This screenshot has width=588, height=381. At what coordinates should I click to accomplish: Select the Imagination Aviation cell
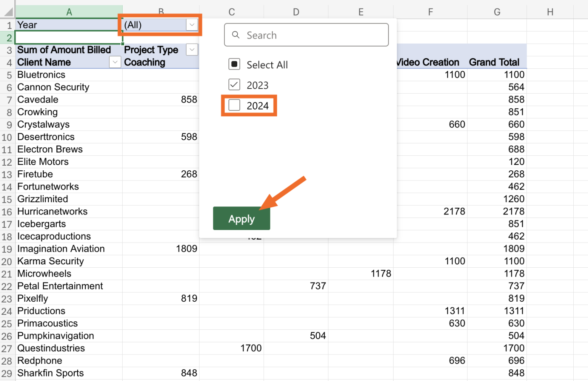pos(69,249)
